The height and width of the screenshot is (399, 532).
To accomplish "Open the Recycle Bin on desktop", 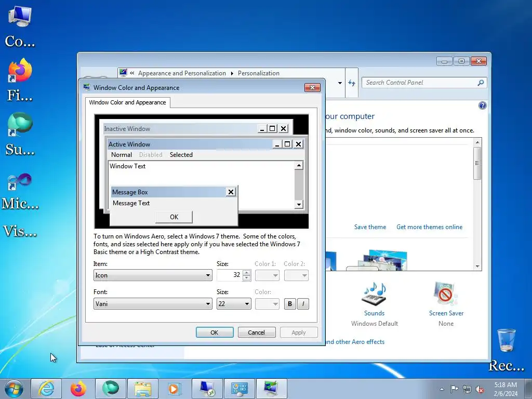I will (x=507, y=350).
